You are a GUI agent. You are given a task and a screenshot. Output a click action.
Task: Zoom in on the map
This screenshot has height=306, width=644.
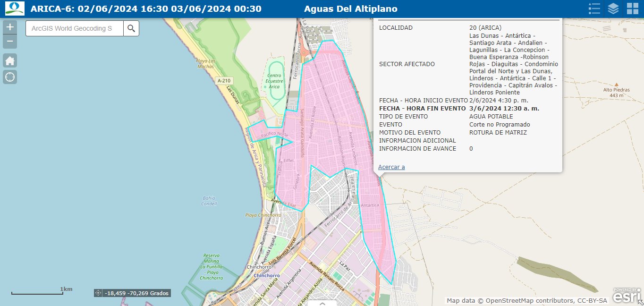[10, 27]
